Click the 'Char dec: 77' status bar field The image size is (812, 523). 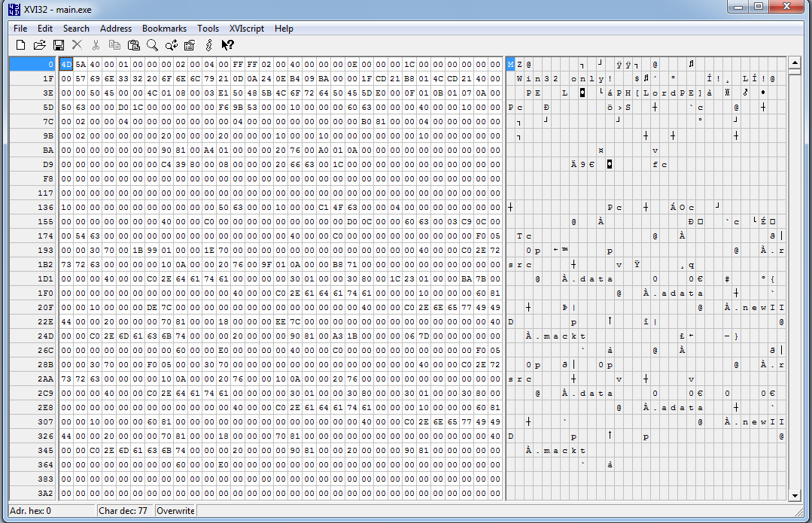coord(126,510)
